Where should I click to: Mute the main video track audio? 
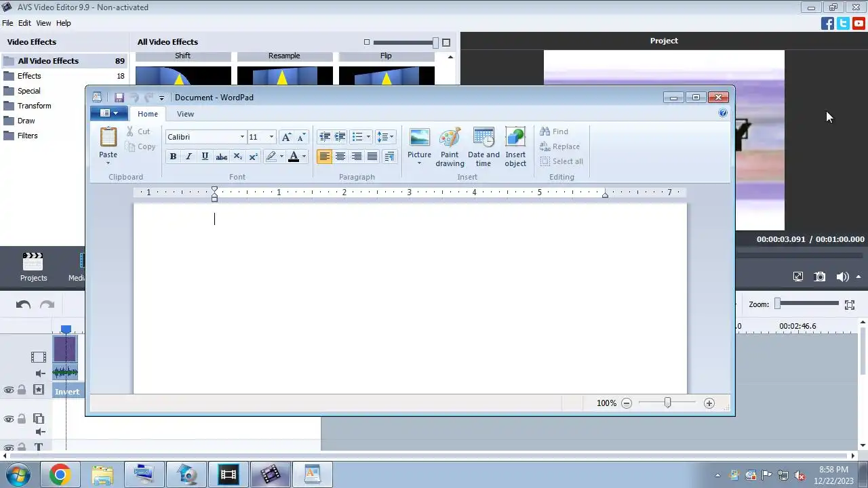pos(40,373)
